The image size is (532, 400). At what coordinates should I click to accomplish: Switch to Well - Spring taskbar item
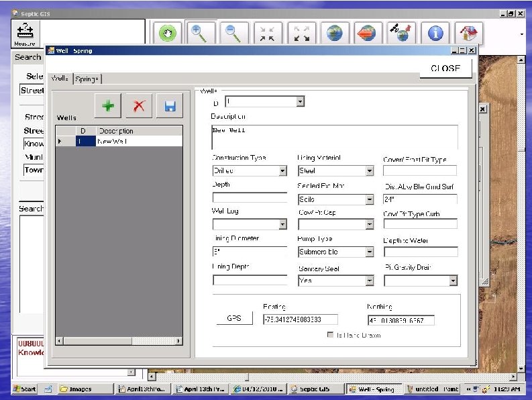click(373, 389)
